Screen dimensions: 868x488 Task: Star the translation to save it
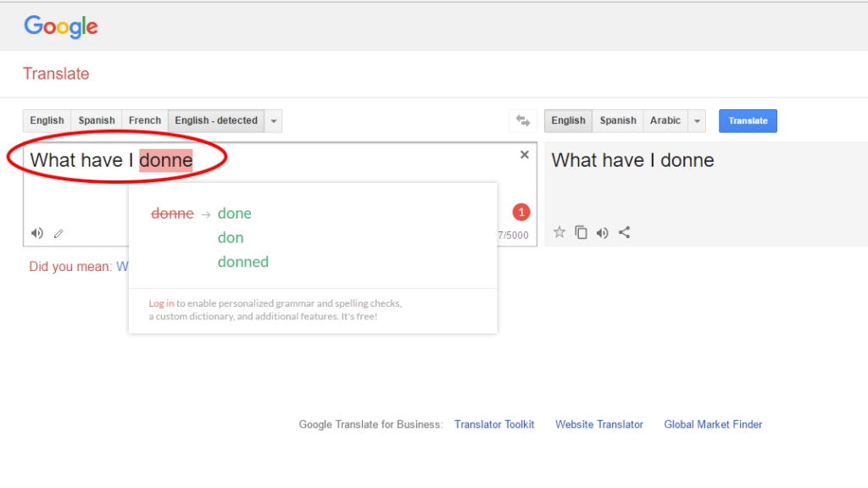click(559, 232)
